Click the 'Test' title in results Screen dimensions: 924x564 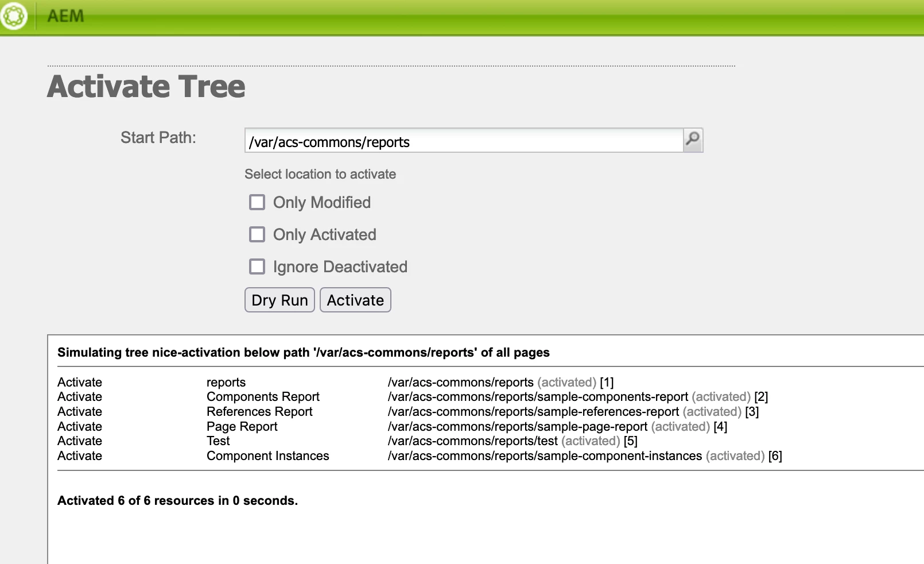pyautogui.click(x=218, y=441)
